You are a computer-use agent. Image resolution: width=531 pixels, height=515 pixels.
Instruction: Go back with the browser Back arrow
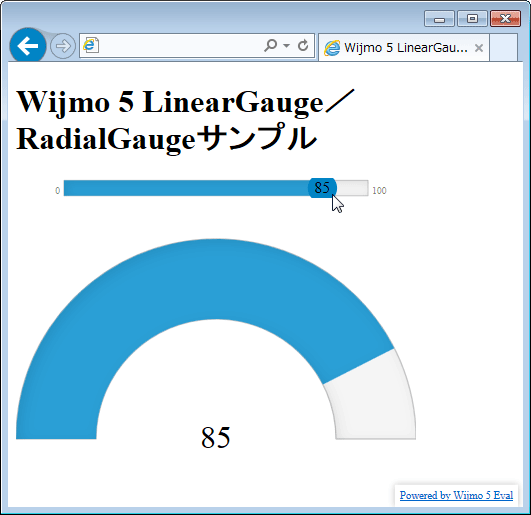(x=28, y=46)
